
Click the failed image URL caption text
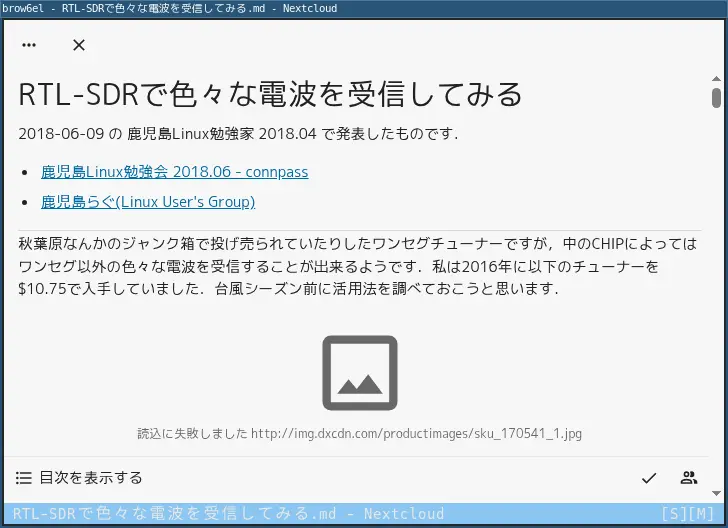point(359,434)
